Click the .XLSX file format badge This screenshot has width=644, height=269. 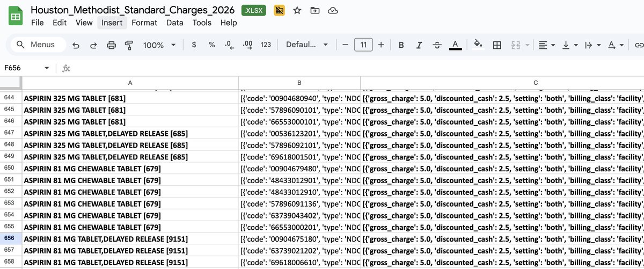click(253, 10)
